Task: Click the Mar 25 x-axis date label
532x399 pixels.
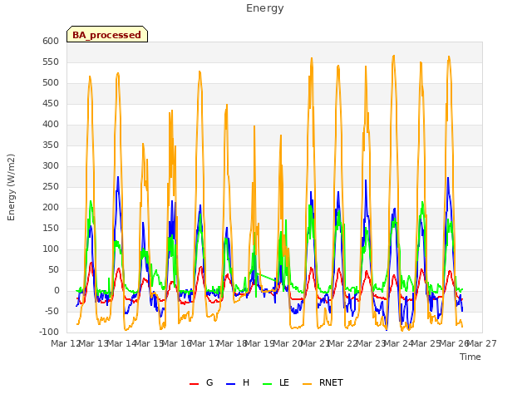Action: [x=426, y=343]
